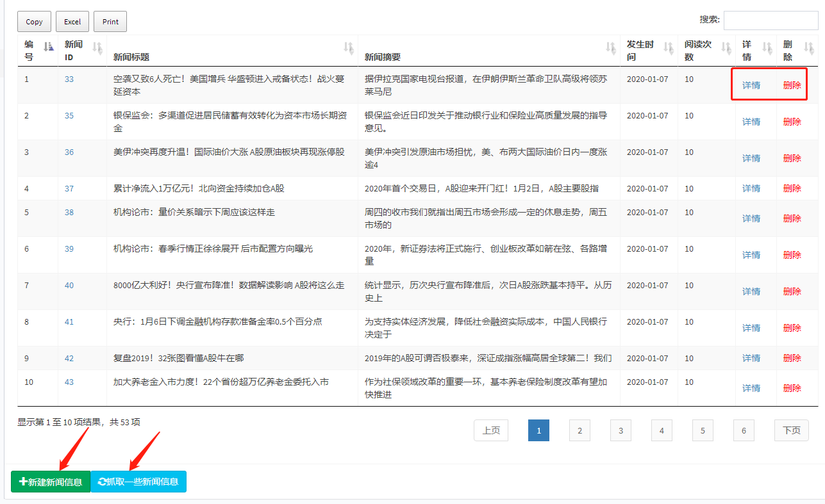The height and width of the screenshot is (504, 825).
Task: Click 删除 for news ID 33
Action: pyautogui.click(x=792, y=85)
